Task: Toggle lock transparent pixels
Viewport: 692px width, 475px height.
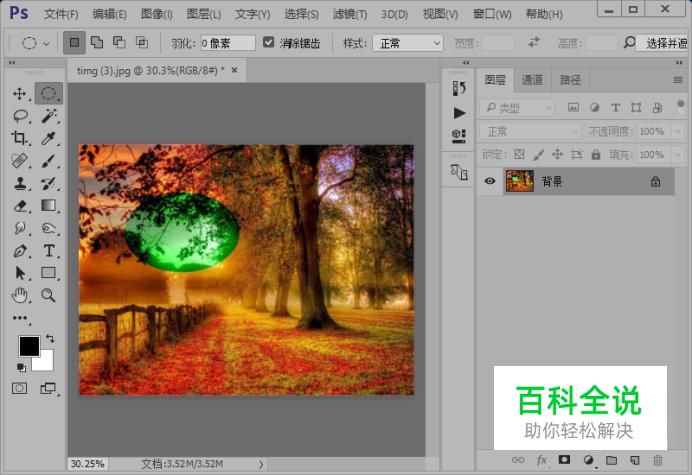Action: point(519,155)
